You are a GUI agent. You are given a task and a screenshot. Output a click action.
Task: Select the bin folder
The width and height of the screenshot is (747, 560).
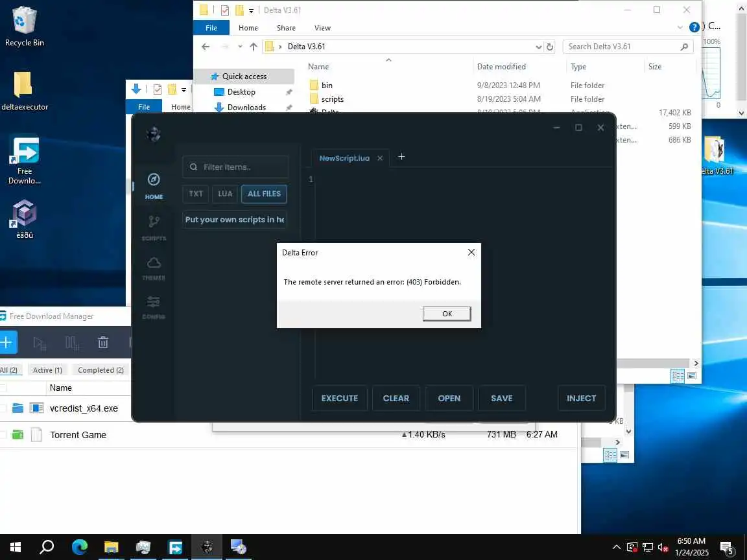coord(327,86)
